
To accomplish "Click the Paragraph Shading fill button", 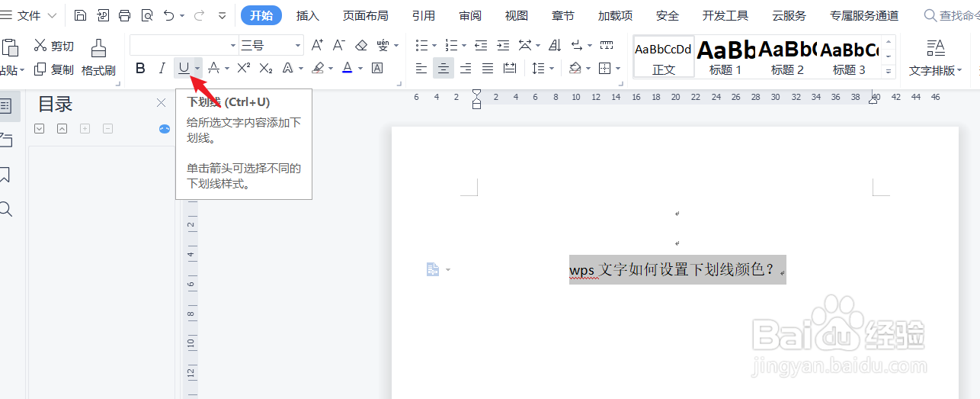I will [x=575, y=68].
